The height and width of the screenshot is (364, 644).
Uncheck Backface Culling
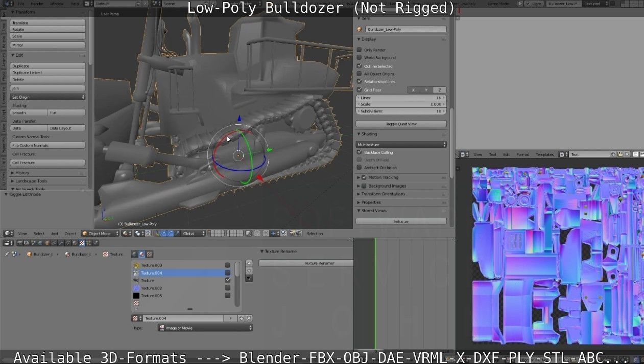point(360,152)
